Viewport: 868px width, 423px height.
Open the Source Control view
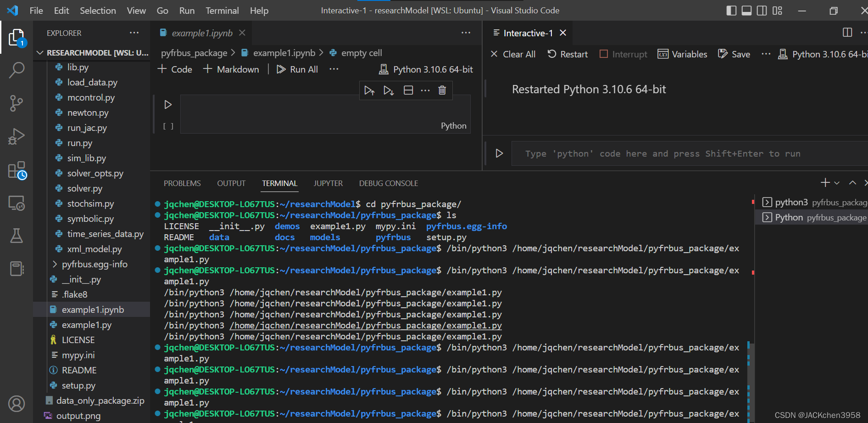[17, 103]
